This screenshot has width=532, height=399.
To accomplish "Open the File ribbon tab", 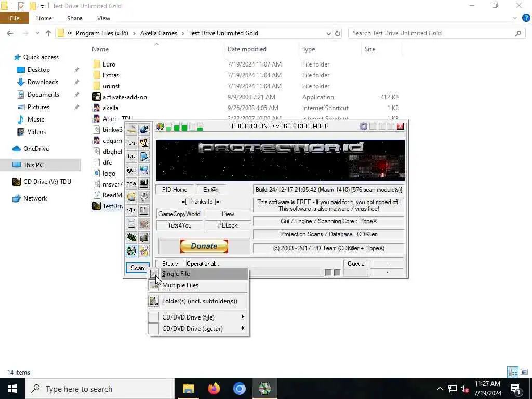I will (14, 18).
